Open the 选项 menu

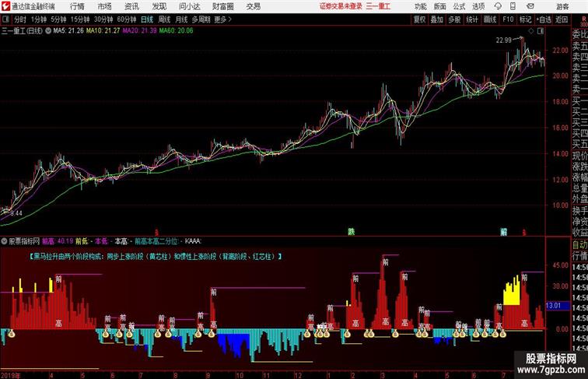point(478,6)
